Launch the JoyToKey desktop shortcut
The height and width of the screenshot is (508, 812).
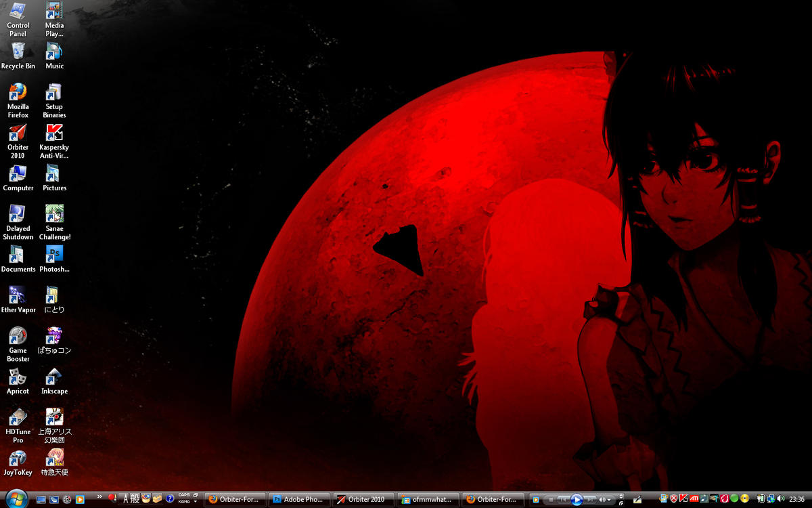[18, 462]
